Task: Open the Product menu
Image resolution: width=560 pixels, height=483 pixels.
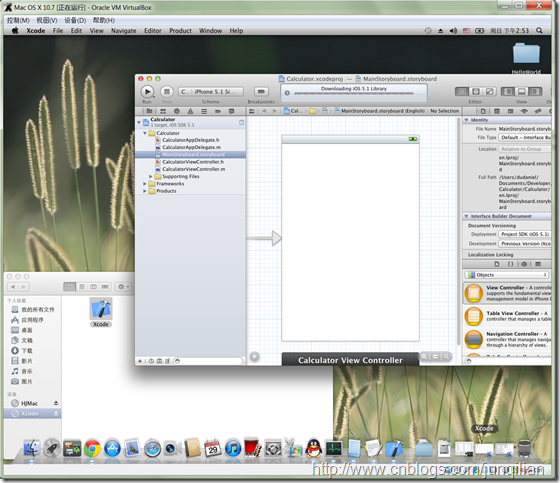Action: tap(180, 31)
